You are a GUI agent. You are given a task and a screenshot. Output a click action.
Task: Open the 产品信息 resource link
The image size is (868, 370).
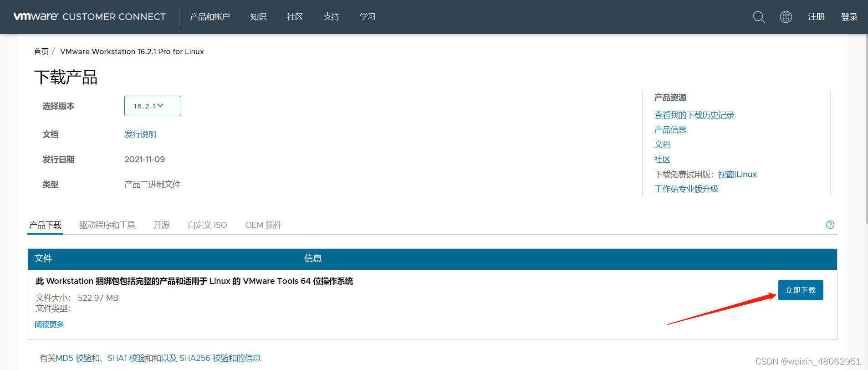pyautogui.click(x=670, y=130)
